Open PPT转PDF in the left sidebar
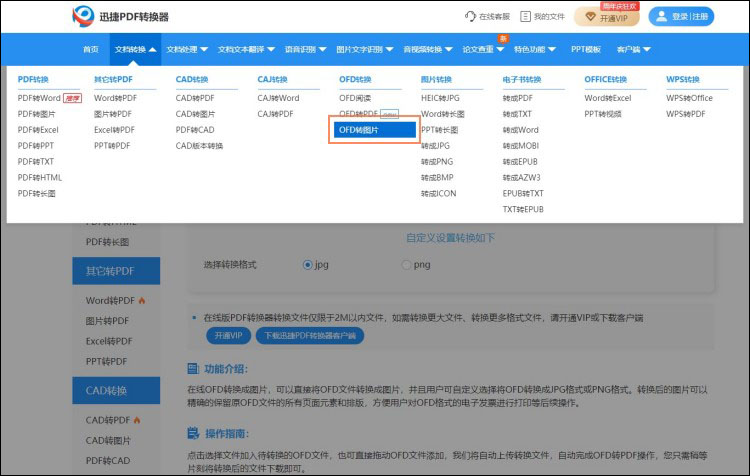 pos(107,361)
